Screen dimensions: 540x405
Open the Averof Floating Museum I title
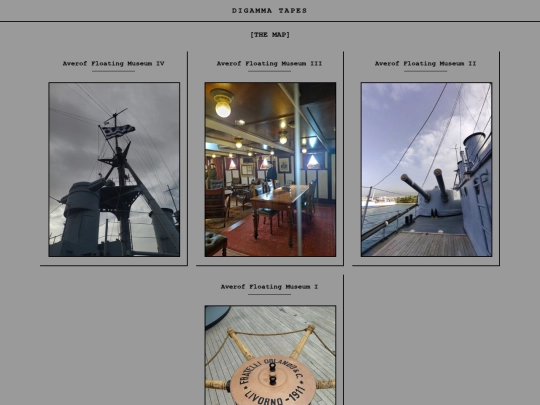(x=269, y=287)
